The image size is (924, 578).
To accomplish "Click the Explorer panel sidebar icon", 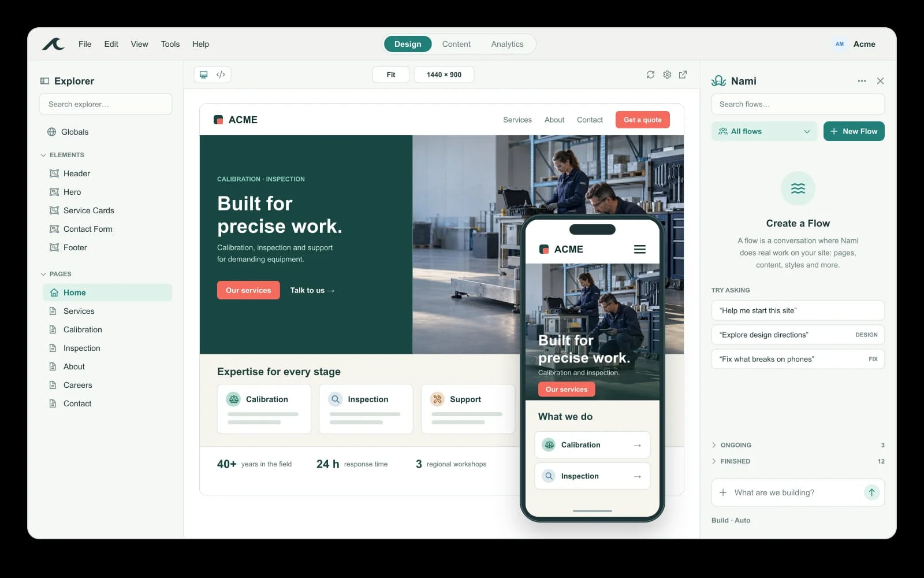I will point(44,81).
